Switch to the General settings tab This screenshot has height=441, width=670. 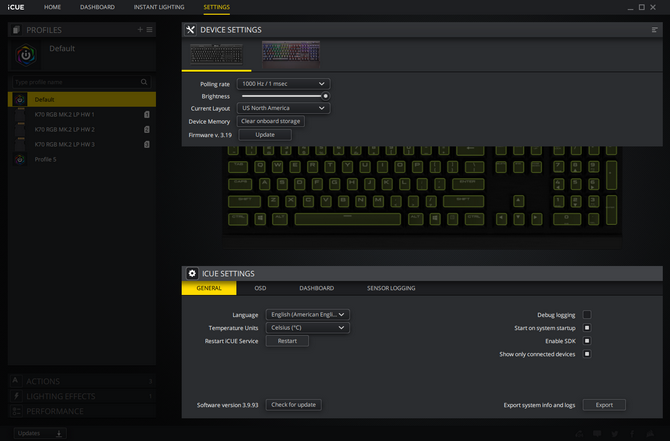pyautogui.click(x=209, y=288)
